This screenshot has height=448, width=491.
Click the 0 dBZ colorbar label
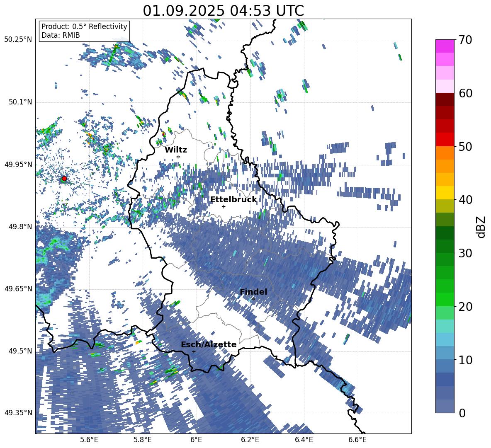click(x=462, y=413)
